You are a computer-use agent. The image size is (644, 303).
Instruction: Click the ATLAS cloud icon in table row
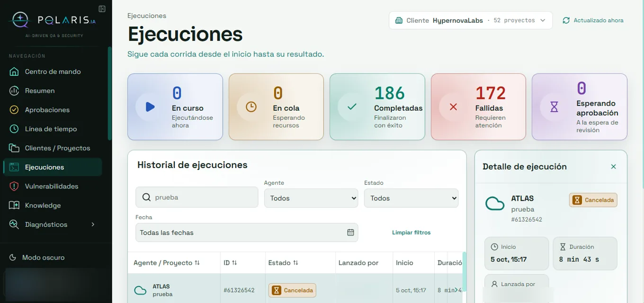140,290
